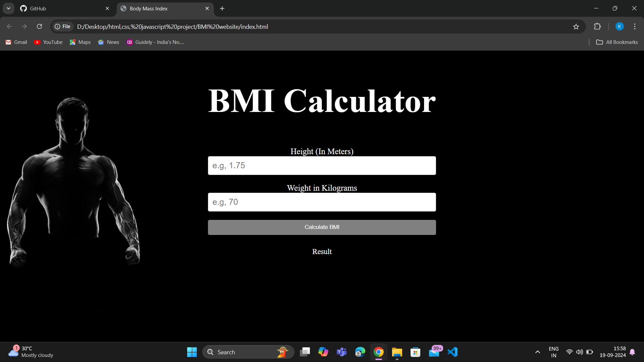Open the Chrome three-dot menu
The width and height of the screenshot is (644, 362).
[x=635, y=26]
